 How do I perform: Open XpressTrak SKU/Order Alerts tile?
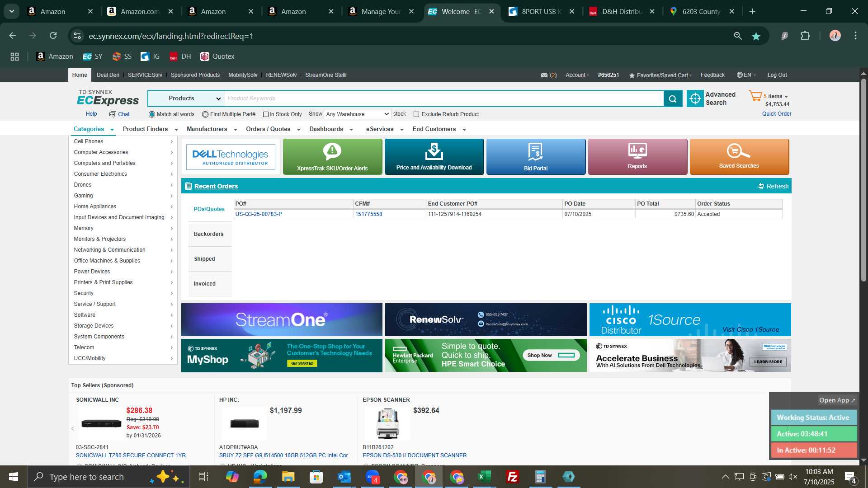pos(332,157)
